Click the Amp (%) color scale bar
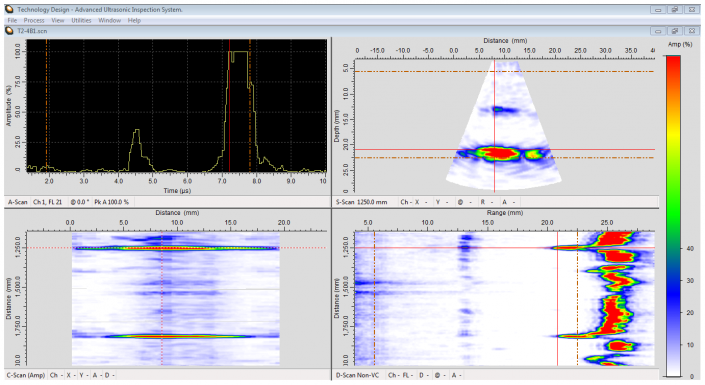Screen dimensions: 705x385 (673, 215)
